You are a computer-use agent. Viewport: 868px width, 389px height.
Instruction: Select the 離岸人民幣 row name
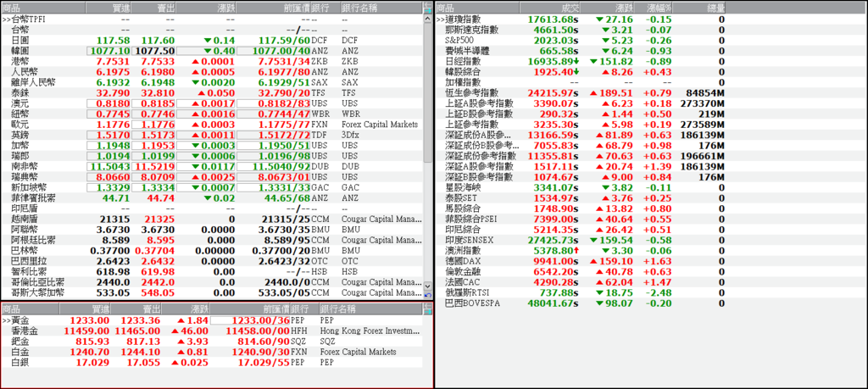coord(33,82)
